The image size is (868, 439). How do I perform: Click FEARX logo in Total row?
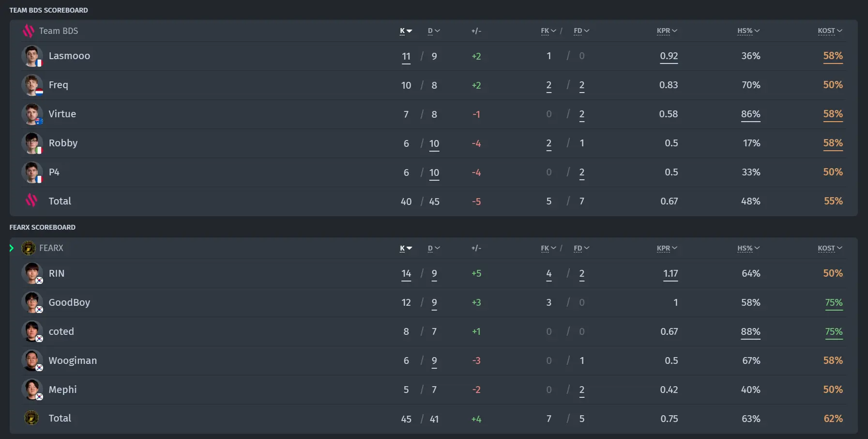point(31,418)
